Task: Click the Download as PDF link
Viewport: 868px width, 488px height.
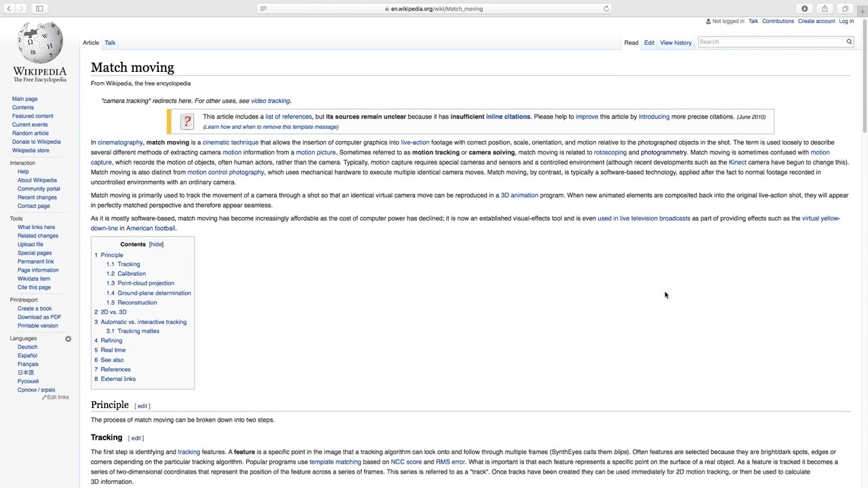Action: point(39,317)
